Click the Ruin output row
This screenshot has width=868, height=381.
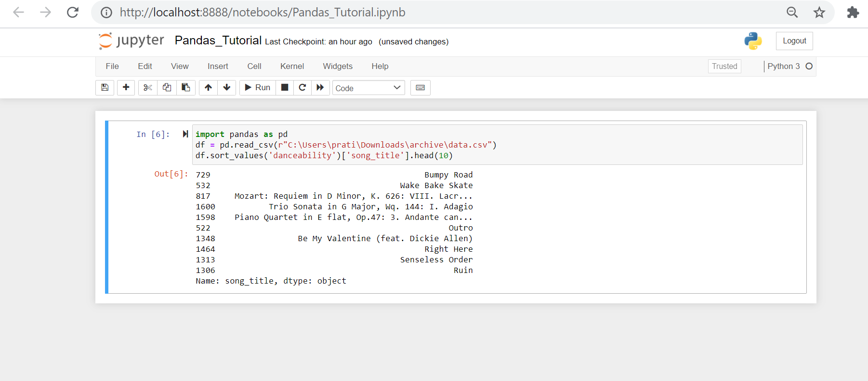point(334,270)
